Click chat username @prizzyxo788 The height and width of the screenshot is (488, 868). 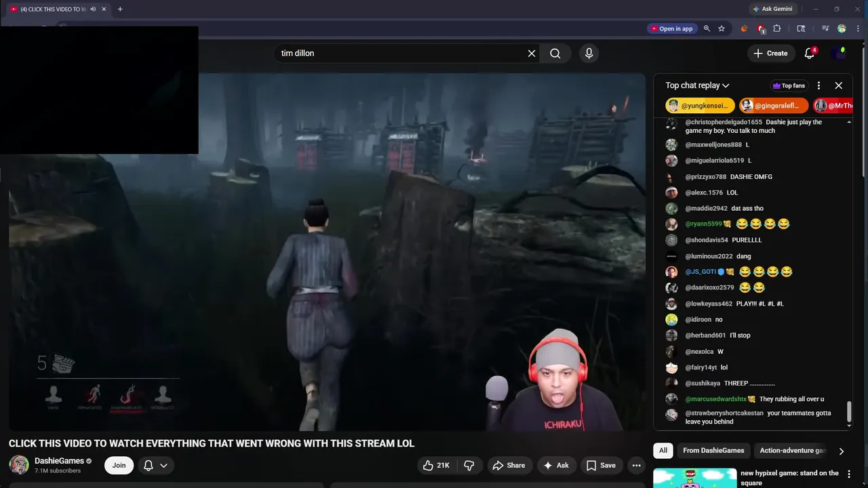705,177
